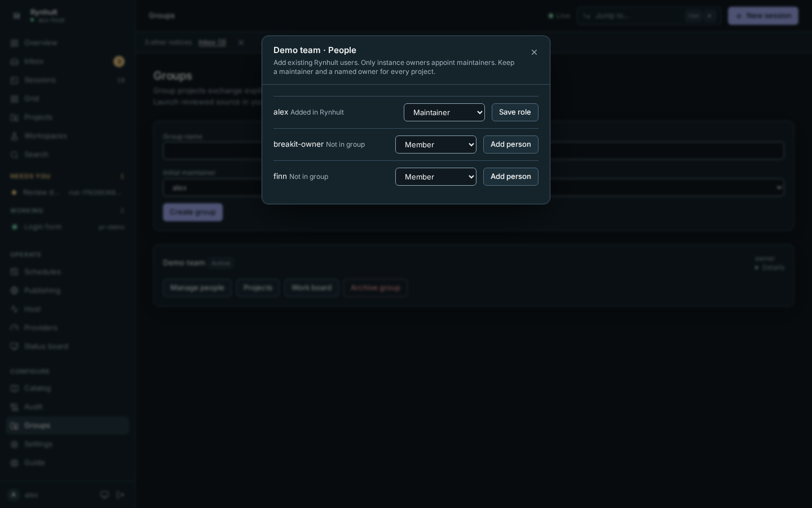Add person breakit-owner to group
This screenshot has width=812, height=508.
coord(511,144)
